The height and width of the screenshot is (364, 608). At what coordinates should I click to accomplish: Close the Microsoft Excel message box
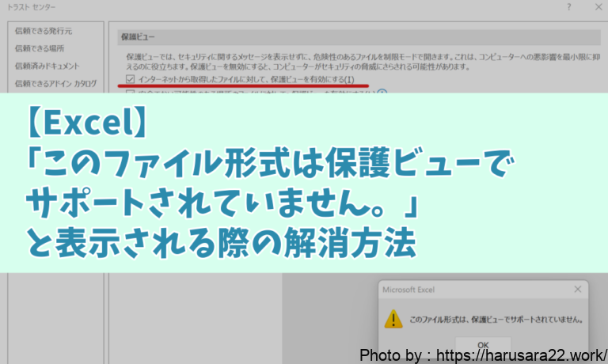coord(577,289)
